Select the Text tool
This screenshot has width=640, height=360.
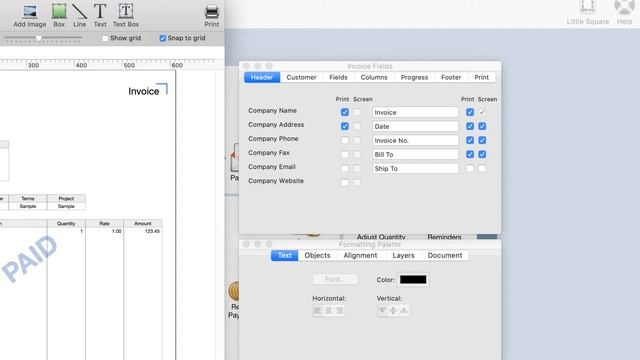tap(100, 16)
